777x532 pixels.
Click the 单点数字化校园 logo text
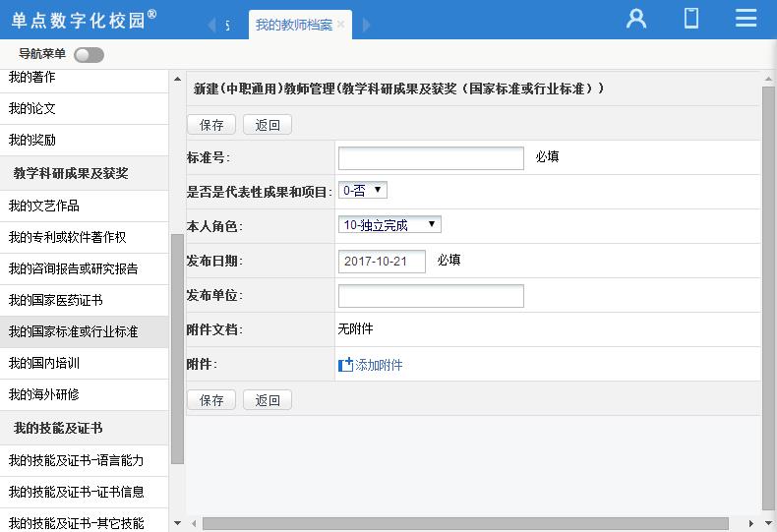point(84,20)
